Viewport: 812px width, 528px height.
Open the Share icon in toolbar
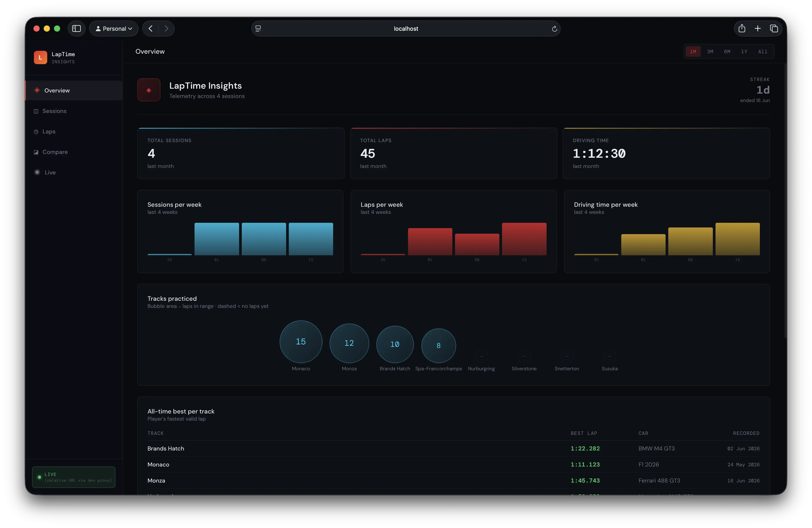coord(742,29)
